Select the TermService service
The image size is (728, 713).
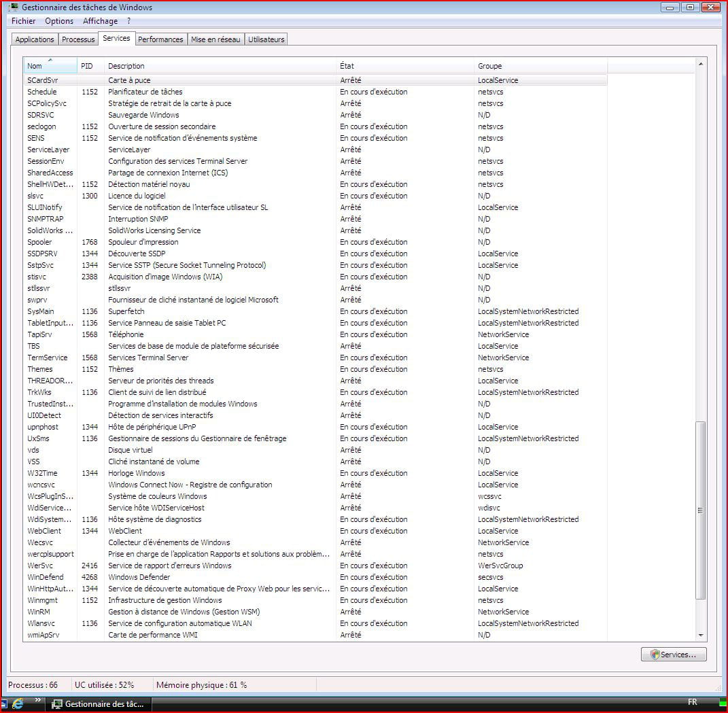[315, 358]
